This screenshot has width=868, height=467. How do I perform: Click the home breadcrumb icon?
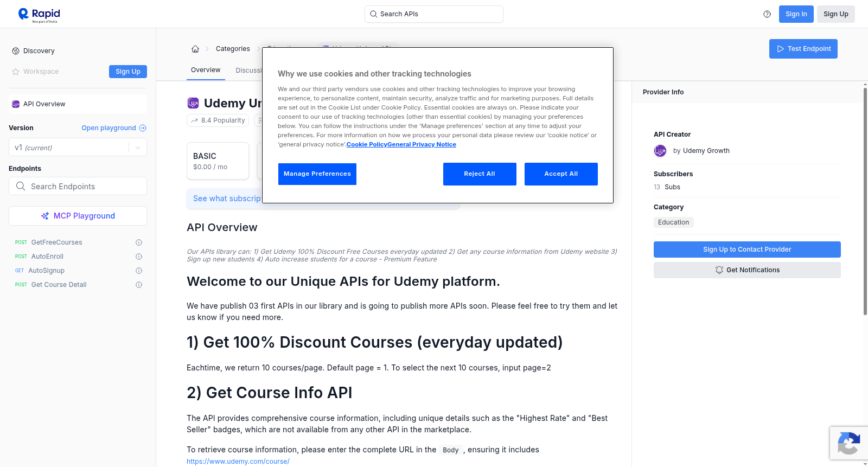point(195,49)
